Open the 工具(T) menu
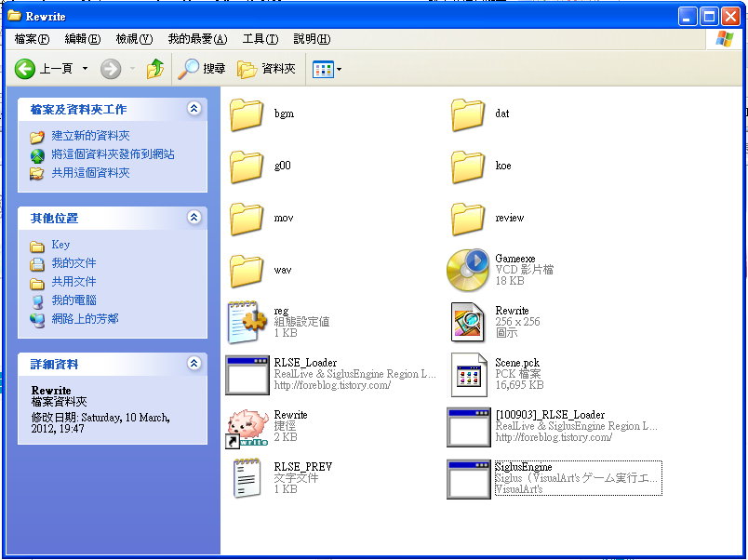The image size is (748, 560). tap(260, 39)
